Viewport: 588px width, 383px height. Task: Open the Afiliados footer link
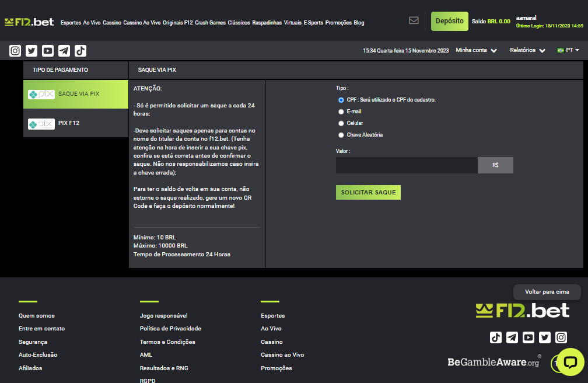[x=30, y=368]
